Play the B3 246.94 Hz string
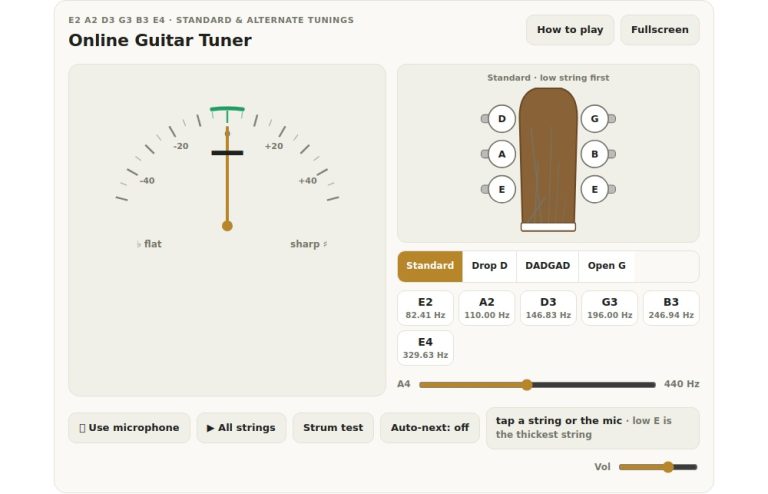768x494 pixels. pyautogui.click(x=671, y=308)
